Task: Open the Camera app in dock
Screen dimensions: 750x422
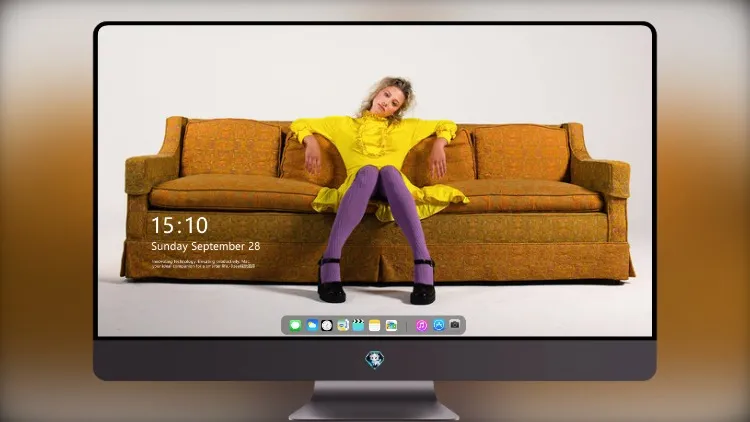Action: pyautogui.click(x=455, y=325)
